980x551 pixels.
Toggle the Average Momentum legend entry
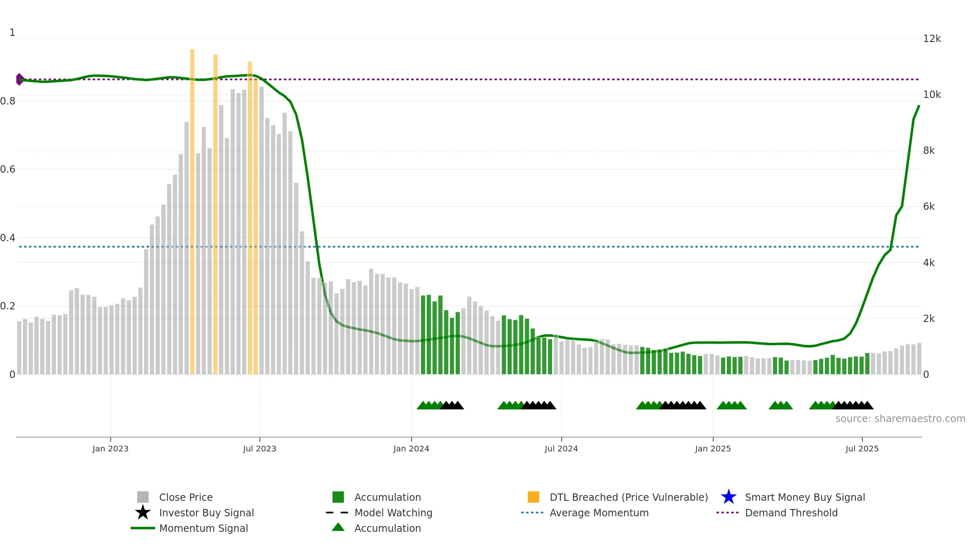[599, 513]
